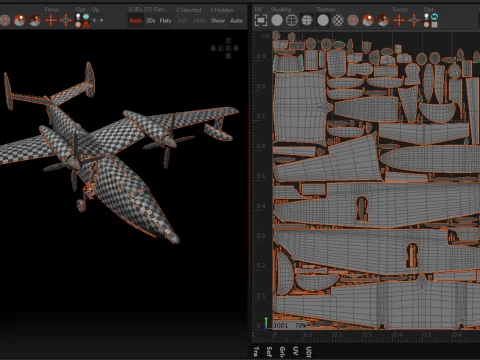Select orange grid Texture sphere in UV view
480x360 pixels.
[x=353, y=20]
